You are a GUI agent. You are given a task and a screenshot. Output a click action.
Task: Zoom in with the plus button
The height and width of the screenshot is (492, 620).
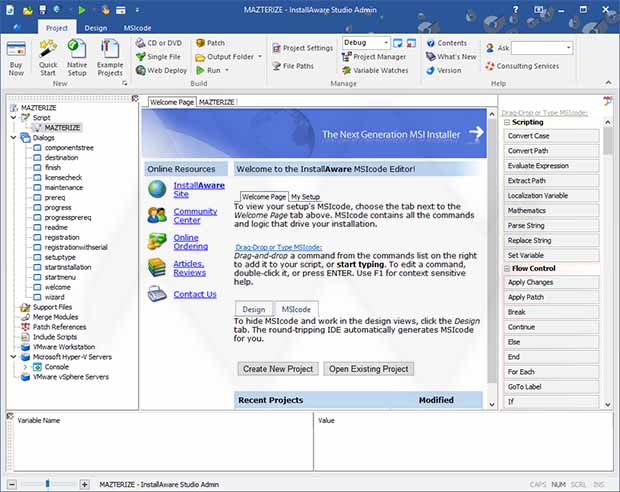click(x=84, y=484)
